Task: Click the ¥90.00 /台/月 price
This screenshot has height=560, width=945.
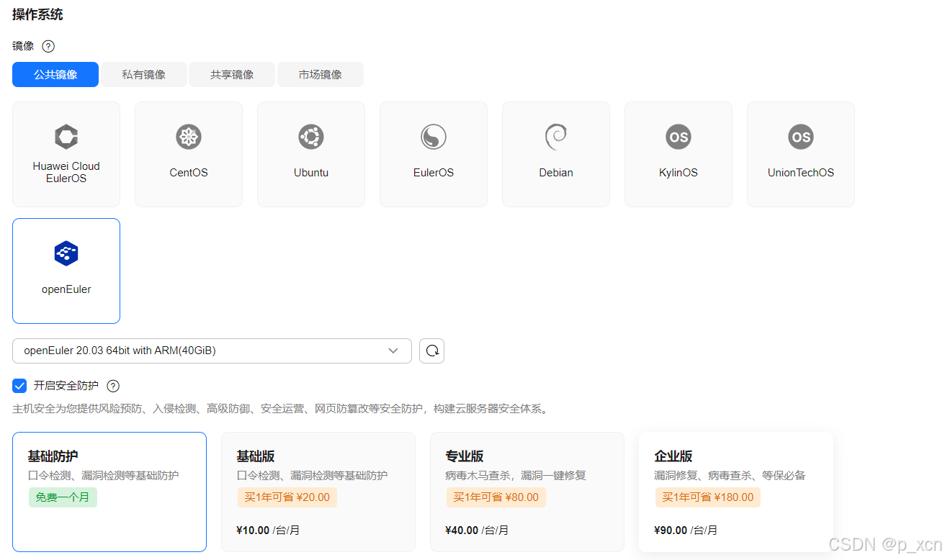Action: point(686,530)
